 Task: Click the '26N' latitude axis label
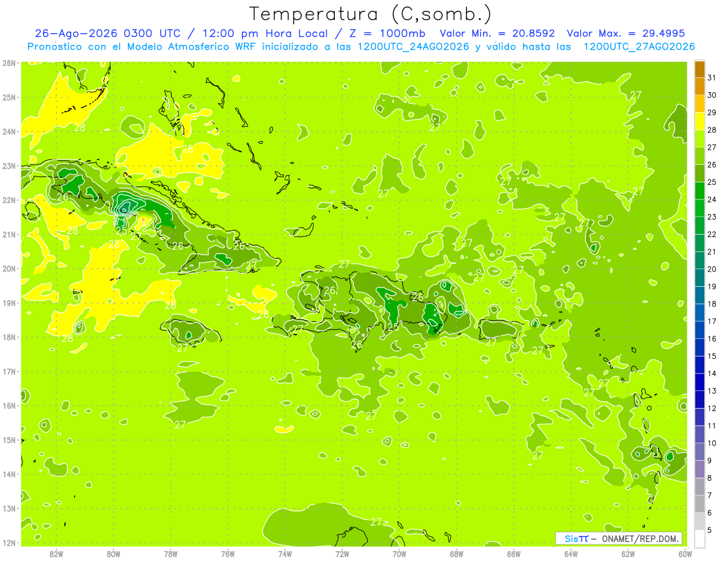pos(9,63)
